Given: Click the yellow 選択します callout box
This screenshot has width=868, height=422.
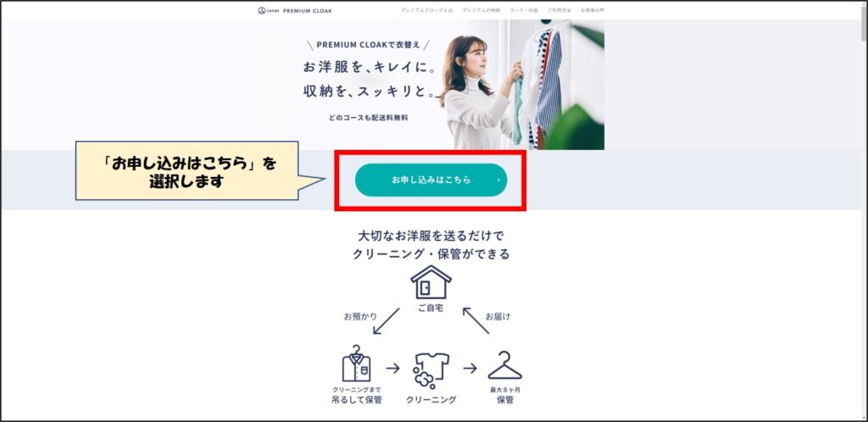Looking at the screenshot, I should coord(187,171).
